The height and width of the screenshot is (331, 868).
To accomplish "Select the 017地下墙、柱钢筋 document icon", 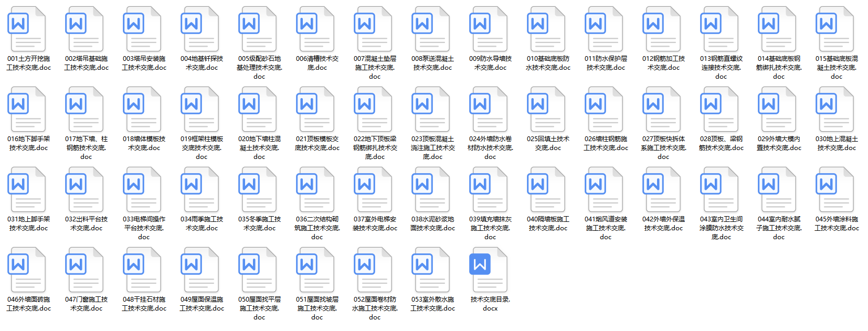I will click(x=84, y=109).
